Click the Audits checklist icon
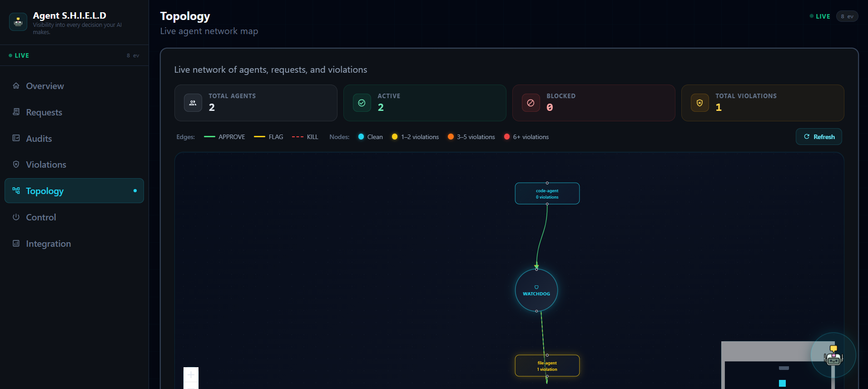The height and width of the screenshot is (389, 868). pyautogui.click(x=16, y=138)
